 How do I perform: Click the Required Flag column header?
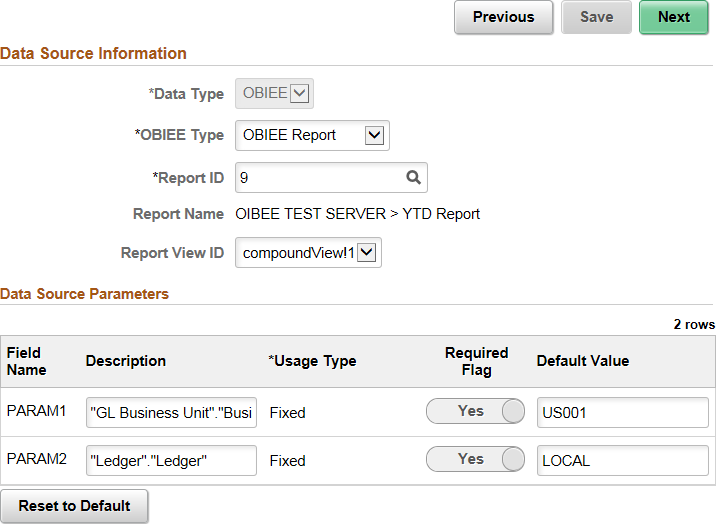476,361
